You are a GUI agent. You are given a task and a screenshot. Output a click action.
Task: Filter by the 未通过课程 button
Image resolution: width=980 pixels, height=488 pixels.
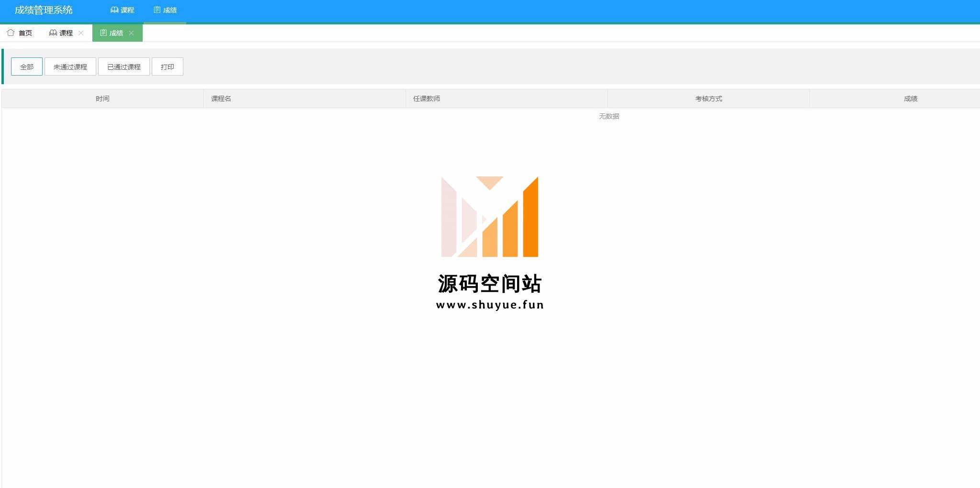70,67
